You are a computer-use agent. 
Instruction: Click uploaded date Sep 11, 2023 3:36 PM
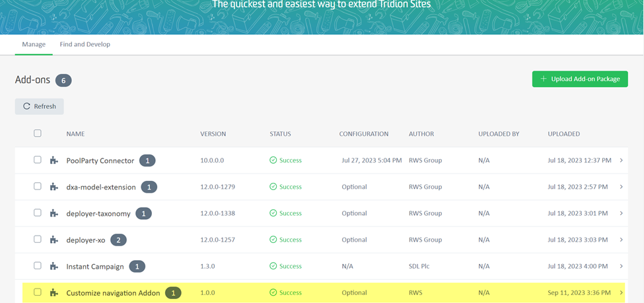tap(579, 292)
